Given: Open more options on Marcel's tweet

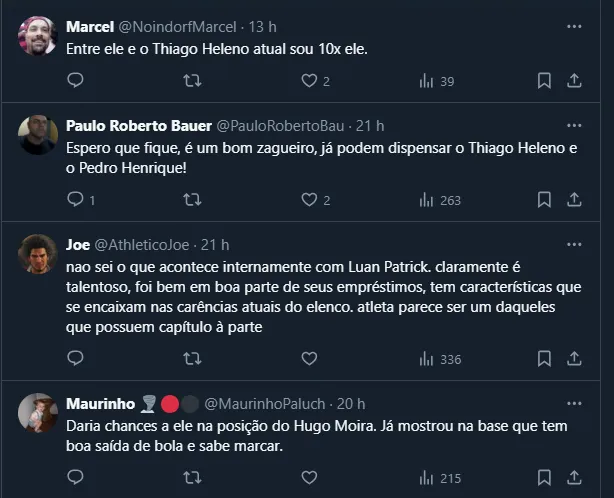Looking at the screenshot, I should click(x=574, y=26).
